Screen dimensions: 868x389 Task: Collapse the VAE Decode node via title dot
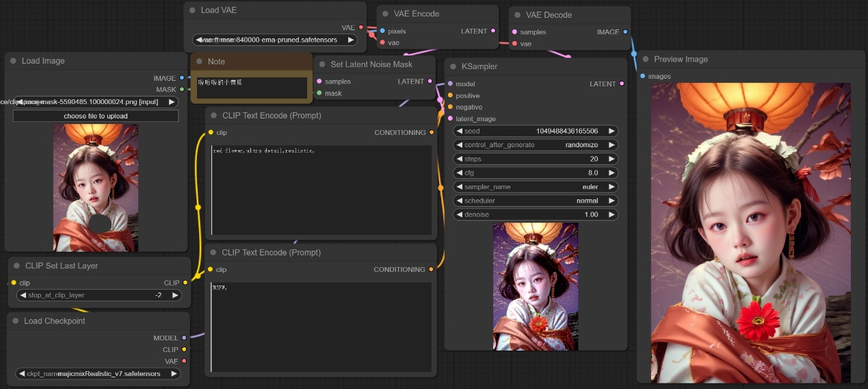point(517,15)
